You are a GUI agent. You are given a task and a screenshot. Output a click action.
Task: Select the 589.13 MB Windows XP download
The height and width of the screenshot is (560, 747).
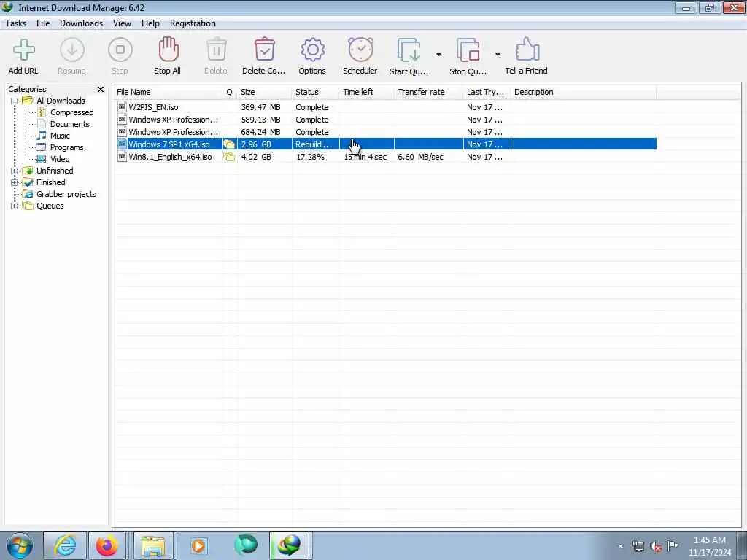pyautogui.click(x=385, y=120)
